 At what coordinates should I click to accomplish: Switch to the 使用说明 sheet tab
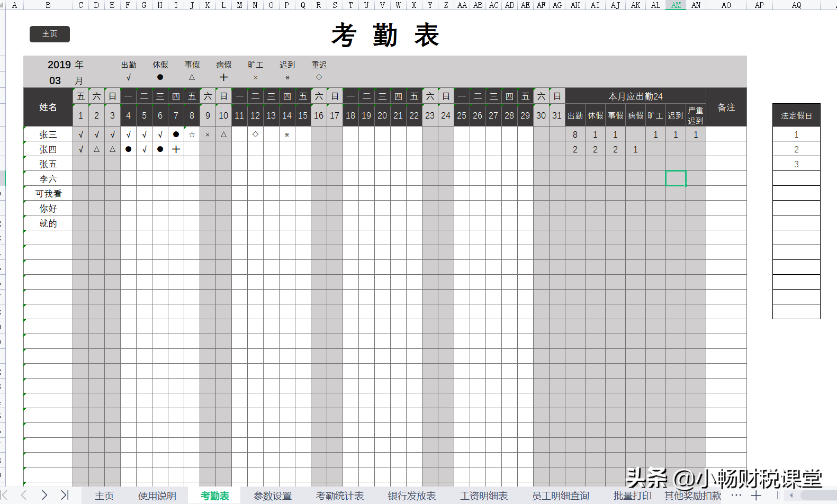coord(157,496)
